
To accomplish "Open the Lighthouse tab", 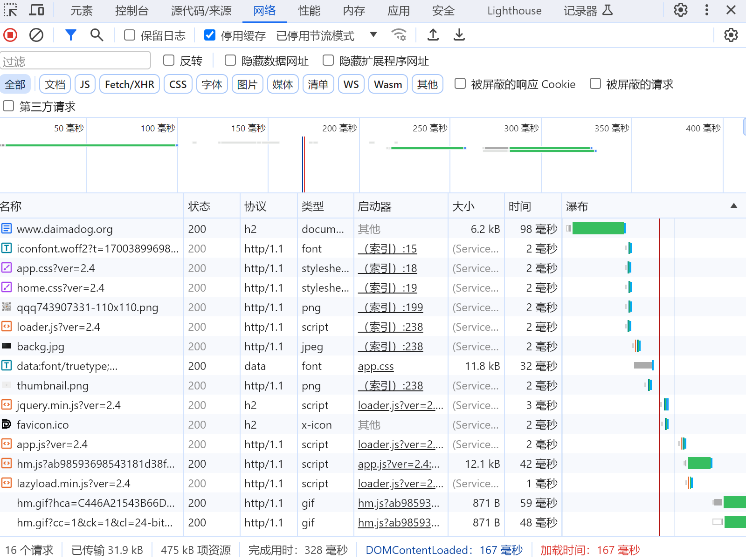I will point(514,11).
